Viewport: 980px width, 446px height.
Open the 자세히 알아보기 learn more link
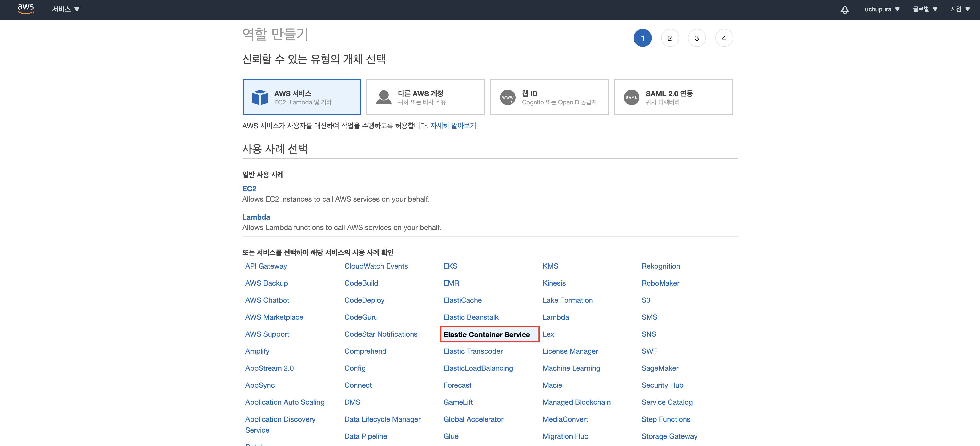(453, 126)
